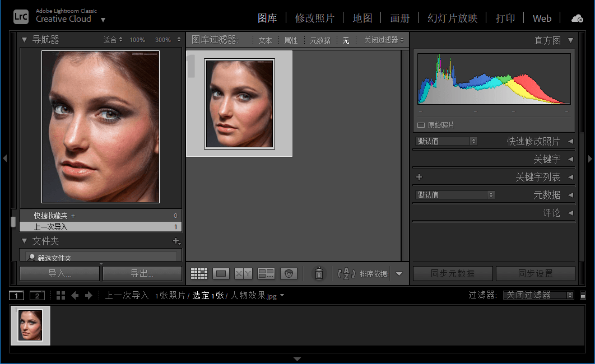
Task: Click the filmstrip grid view icon
Action: tap(61, 295)
